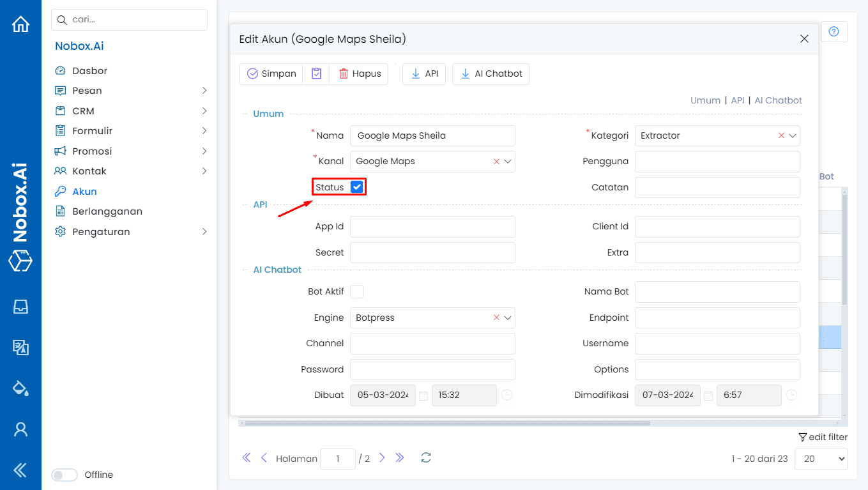Enable the Bot Aktif checkbox
868x490 pixels.
tap(357, 291)
